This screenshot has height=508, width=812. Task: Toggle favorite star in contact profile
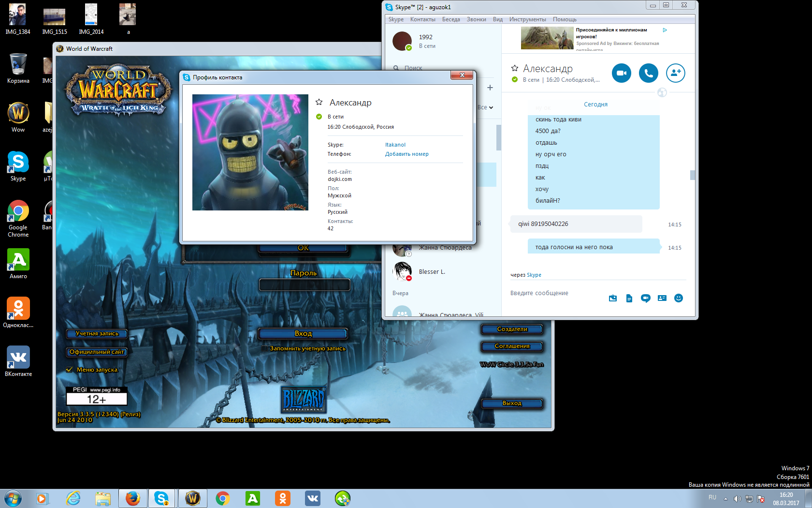pyautogui.click(x=319, y=102)
